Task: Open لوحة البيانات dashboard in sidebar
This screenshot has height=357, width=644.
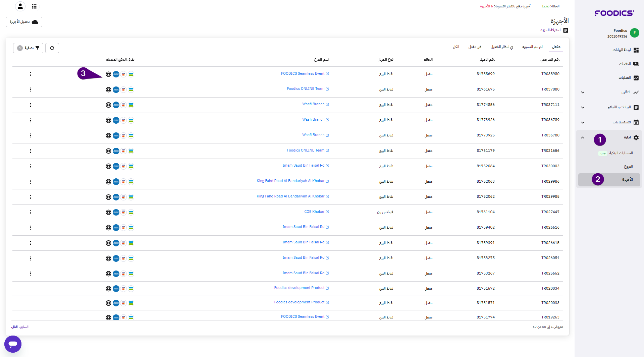Action: point(626,50)
